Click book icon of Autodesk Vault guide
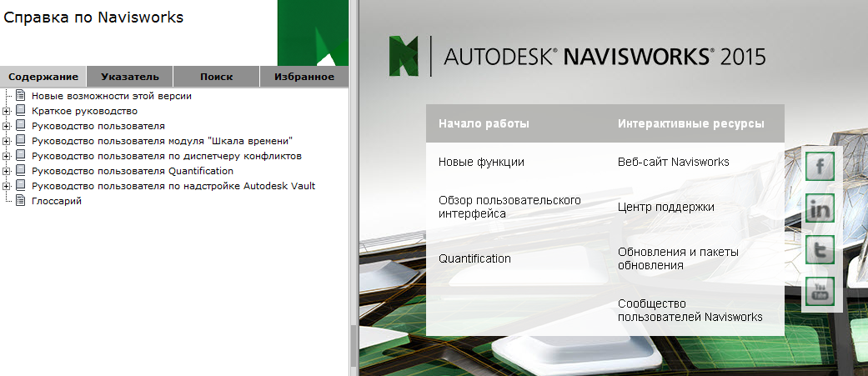The width and height of the screenshot is (868, 376). click(21, 185)
